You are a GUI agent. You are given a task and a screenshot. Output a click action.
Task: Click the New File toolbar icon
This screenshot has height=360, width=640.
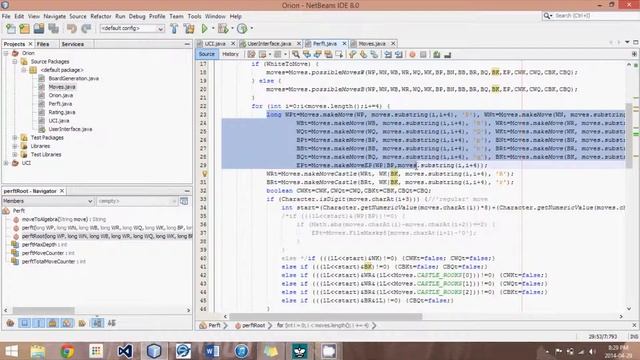click(x=11, y=29)
